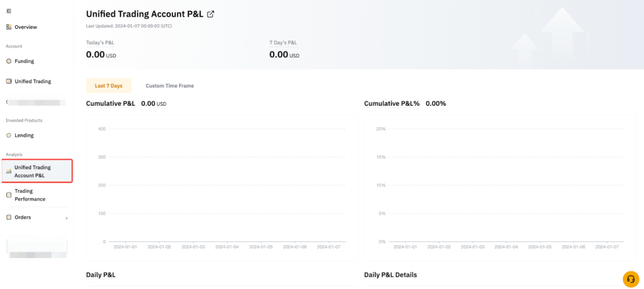
Task: Go to Trading Performance page
Action: point(30,195)
